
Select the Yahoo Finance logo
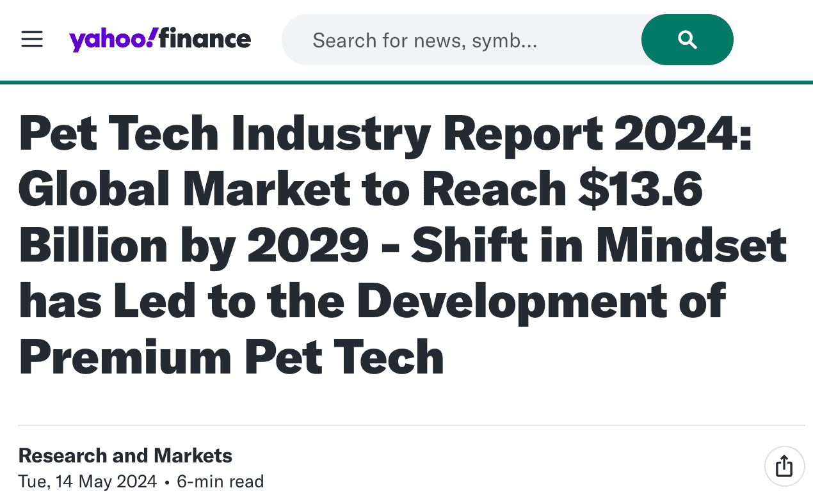[x=161, y=39]
